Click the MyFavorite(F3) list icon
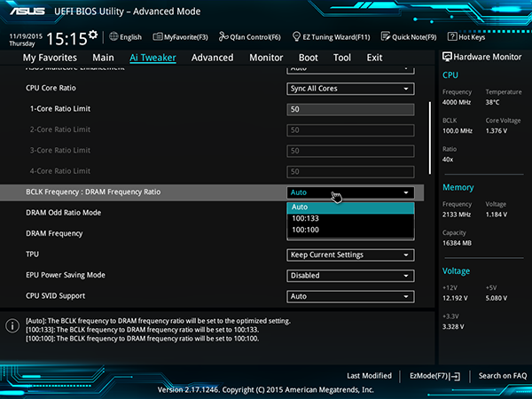This screenshot has width=532, height=399. pyautogui.click(x=158, y=36)
